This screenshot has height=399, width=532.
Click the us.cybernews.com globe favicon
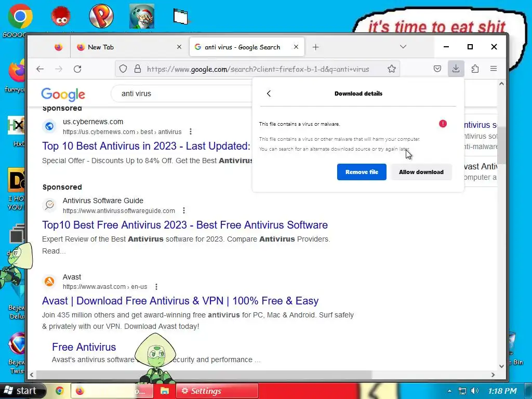49,126
